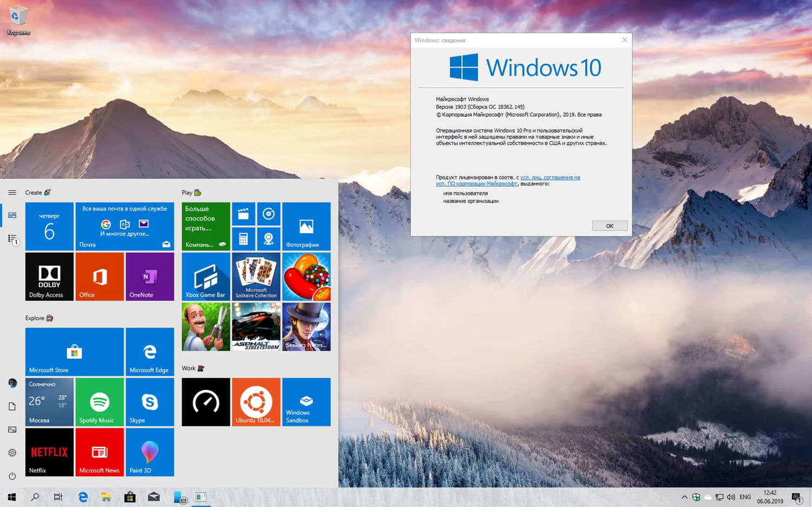The height and width of the screenshot is (507, 812).
Task: Open Task View from the taskbar
Action: [x=58, y=496]
